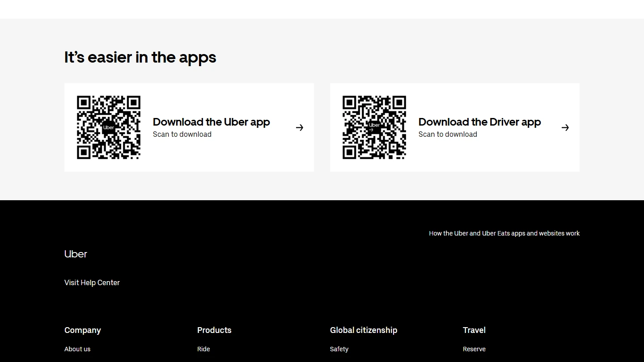Click 'Scan to download' under Driver app

tap(448, 135)
